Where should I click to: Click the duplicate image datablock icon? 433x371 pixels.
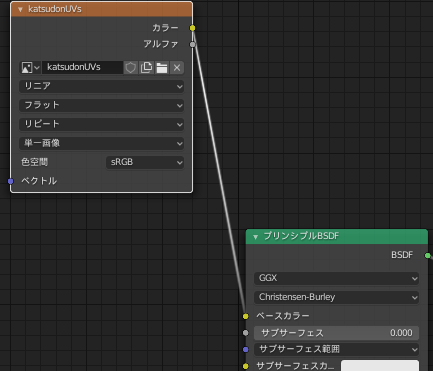click(x=146, y=68)
